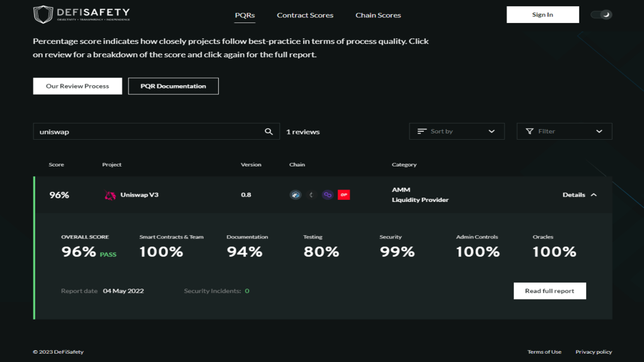Click the Documentation 94% score
The width and height of the screenshot is (644, 362).
[245, 251]
